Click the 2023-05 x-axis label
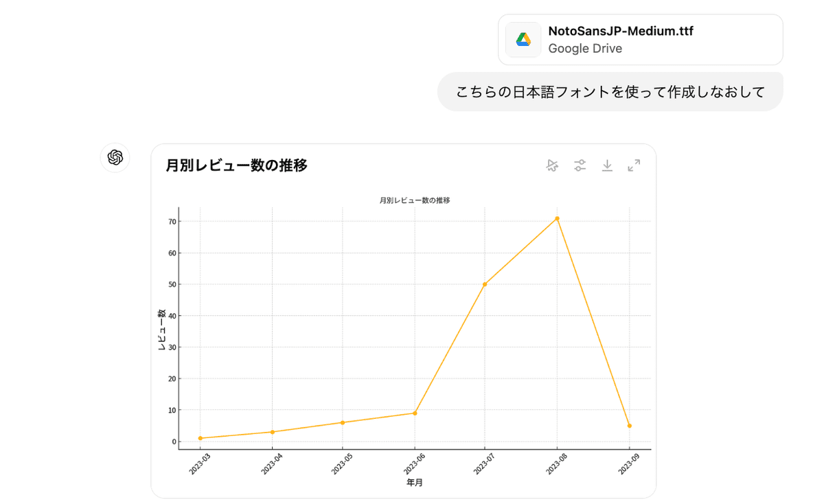 pos(341,465)
